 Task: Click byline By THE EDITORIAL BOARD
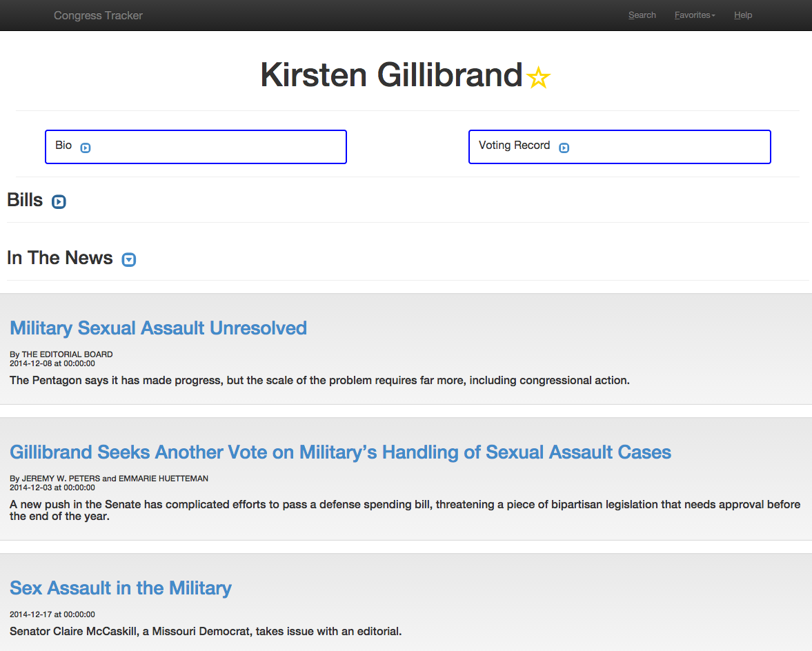(61, 354)
